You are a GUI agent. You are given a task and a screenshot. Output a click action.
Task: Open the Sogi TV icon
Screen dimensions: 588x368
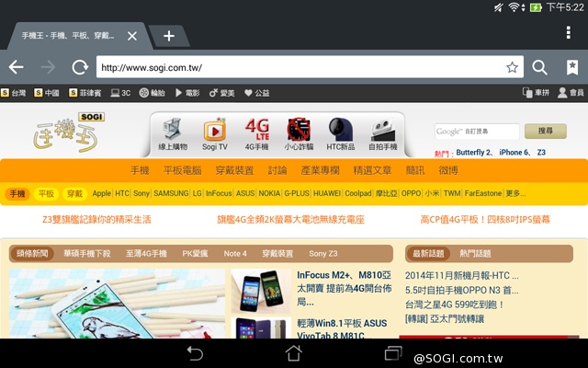coord(215,134)
